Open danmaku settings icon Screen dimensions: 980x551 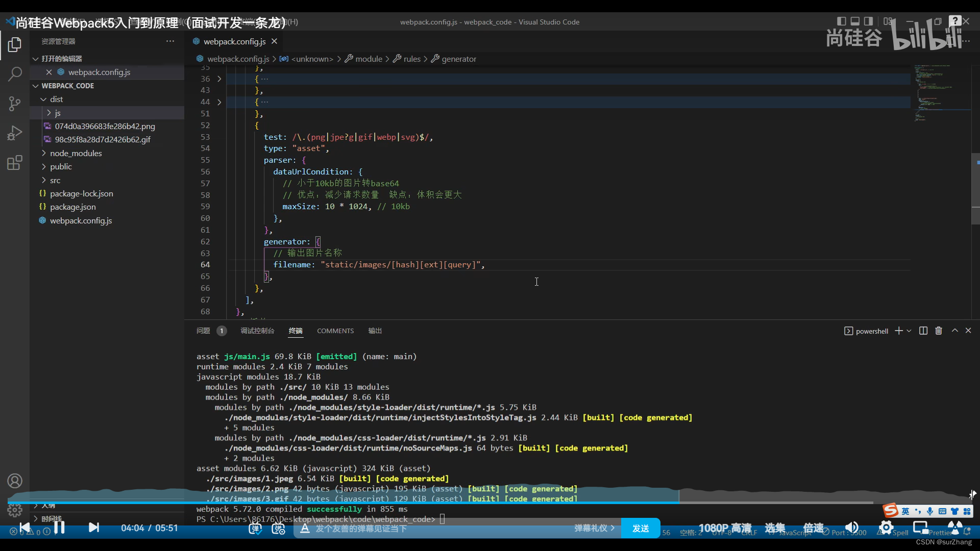coord(279,529)
